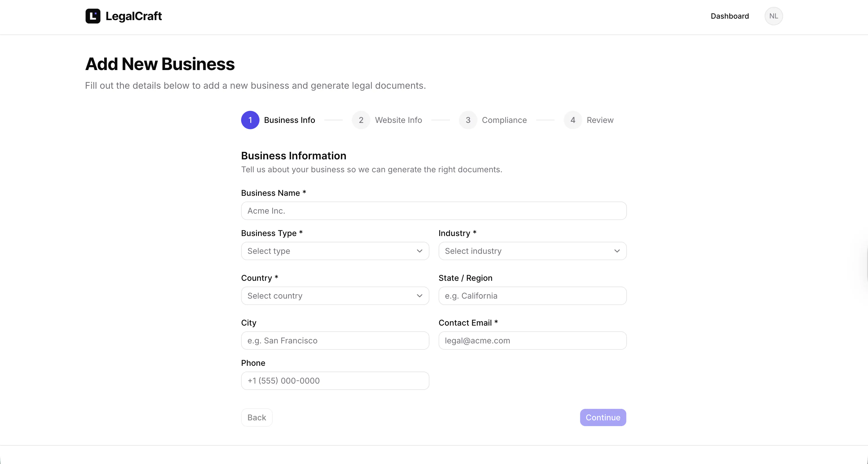
Task: Click the Continue button
Action: [x=603, y=417]
